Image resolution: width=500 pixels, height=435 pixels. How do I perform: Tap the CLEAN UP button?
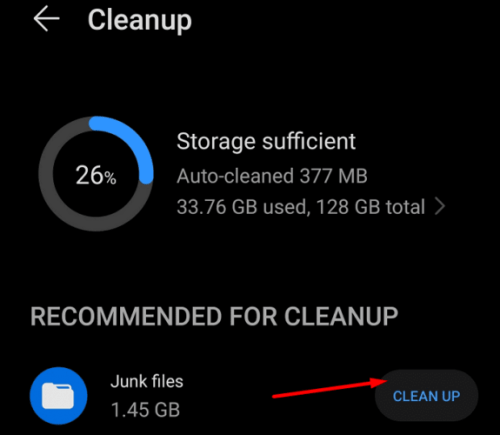click(426, 396)
